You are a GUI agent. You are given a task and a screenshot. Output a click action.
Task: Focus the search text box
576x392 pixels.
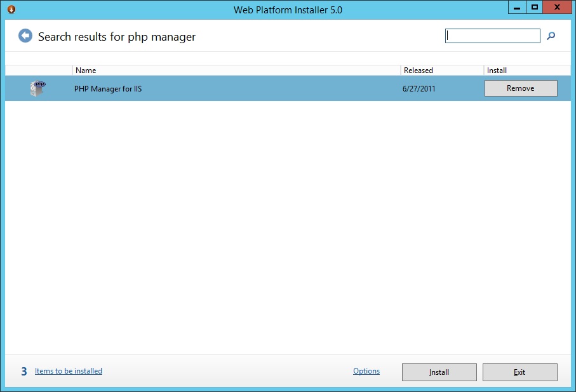tap(493, 36)
